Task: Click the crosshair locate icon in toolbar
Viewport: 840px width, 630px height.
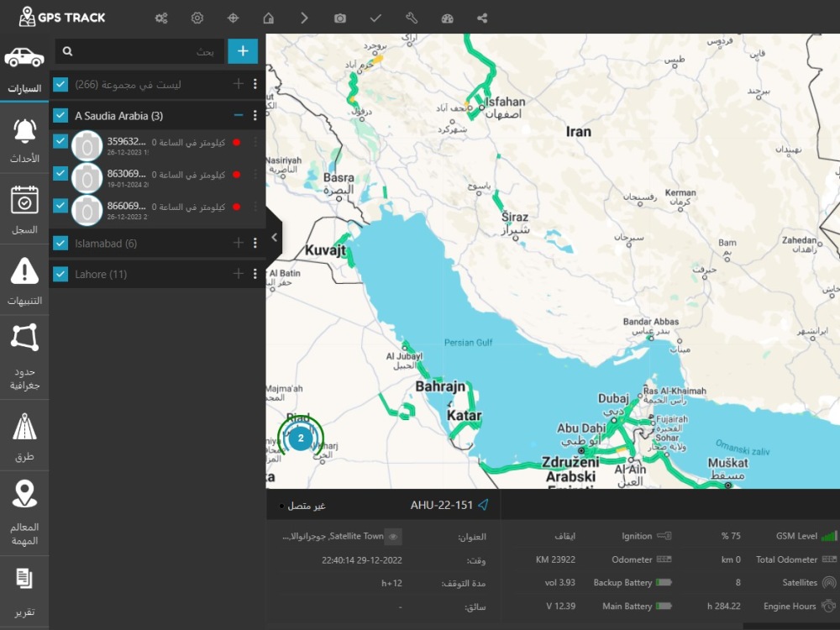Action: (x=233, y=18)
